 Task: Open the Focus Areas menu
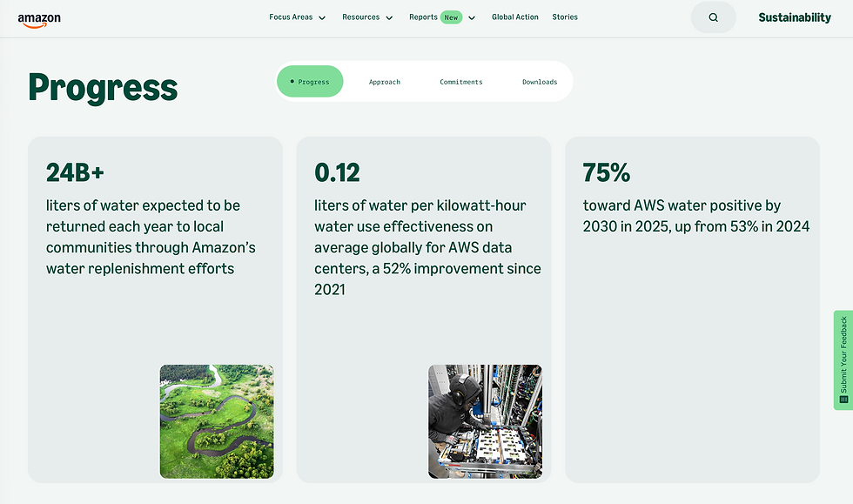(x=291, y=17)
